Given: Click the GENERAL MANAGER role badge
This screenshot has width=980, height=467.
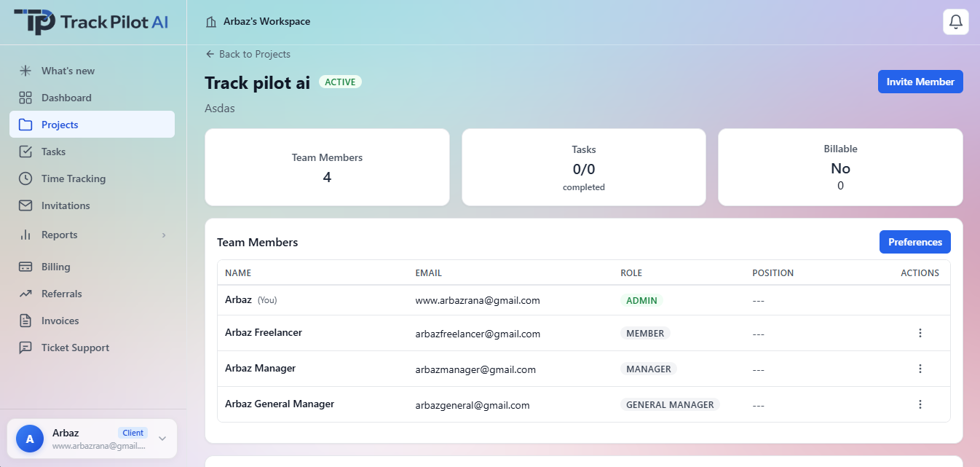Looking at the screenshot, I should pyautogui.click(x=670, y=404).
